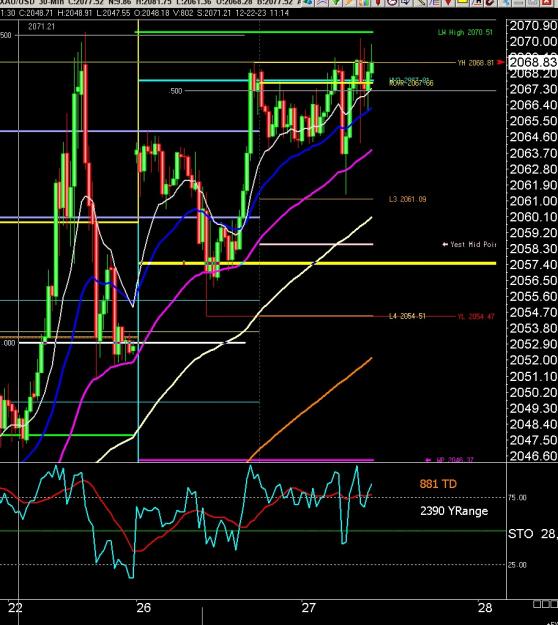Click the red arrow marker beside YH
This screenshot has height=625, width=558.
[501, 63]
